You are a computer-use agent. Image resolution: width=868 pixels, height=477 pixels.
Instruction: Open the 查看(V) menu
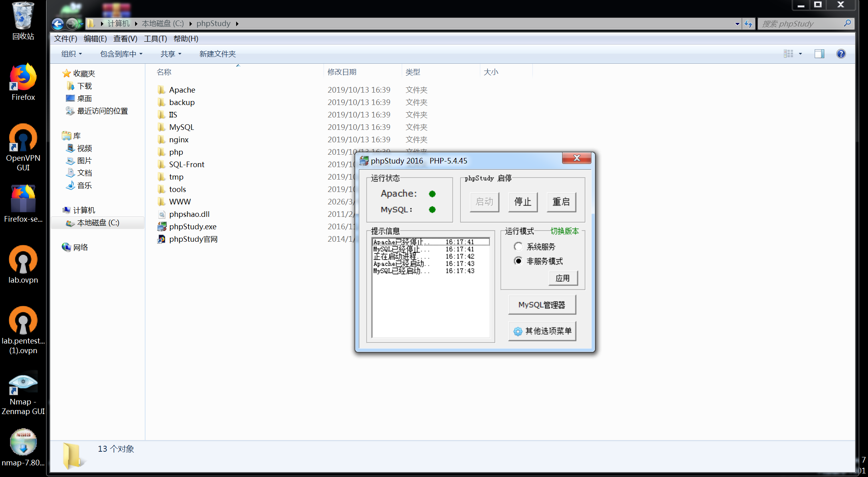tap(125, 38)
